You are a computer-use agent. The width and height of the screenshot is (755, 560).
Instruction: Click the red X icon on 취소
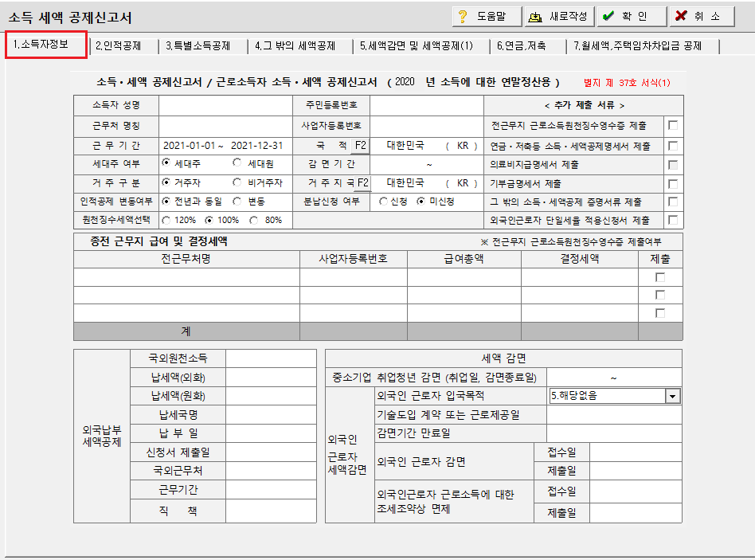(681, 16)
